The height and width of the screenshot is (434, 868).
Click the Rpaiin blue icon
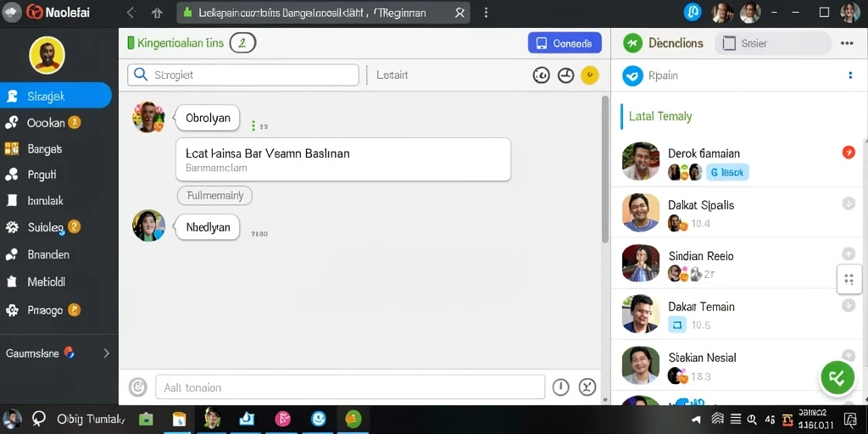632,75
